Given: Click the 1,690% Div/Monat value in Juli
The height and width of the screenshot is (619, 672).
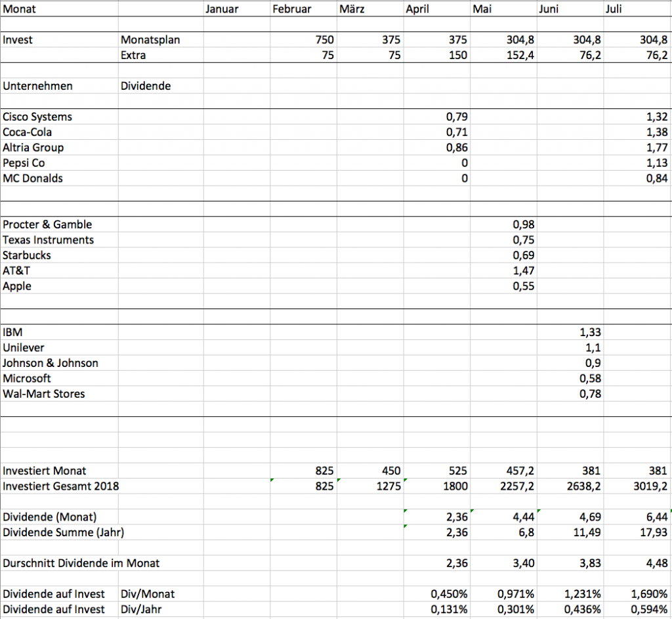Looking at the screenshot, I should click(x=649, y=595).
